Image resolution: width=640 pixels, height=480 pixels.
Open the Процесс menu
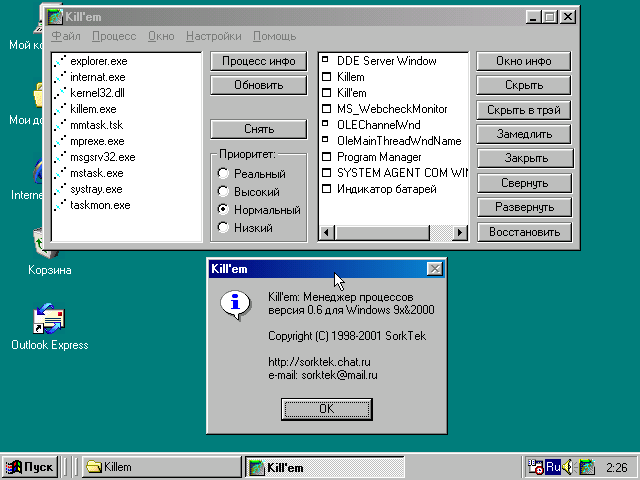pos(114,36)
